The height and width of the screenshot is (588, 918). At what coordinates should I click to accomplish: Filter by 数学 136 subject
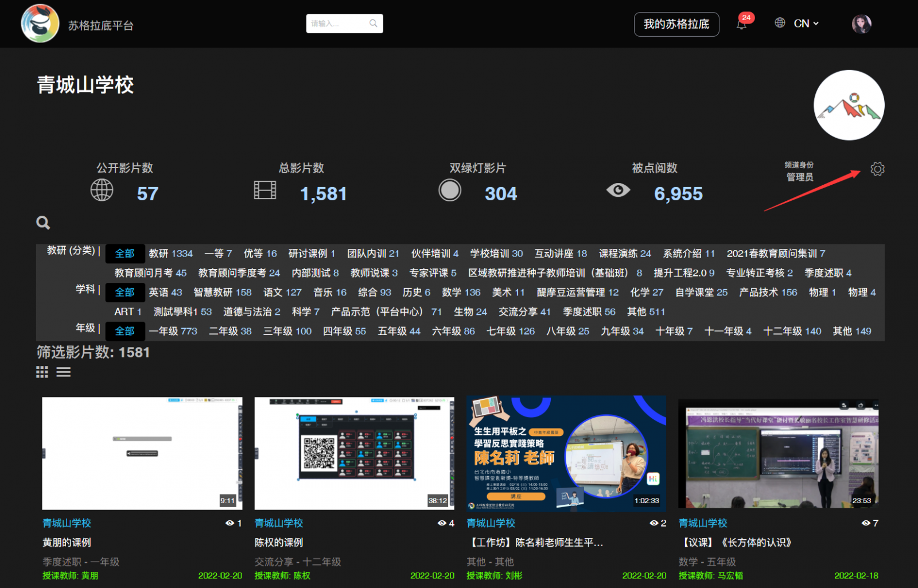461,293
